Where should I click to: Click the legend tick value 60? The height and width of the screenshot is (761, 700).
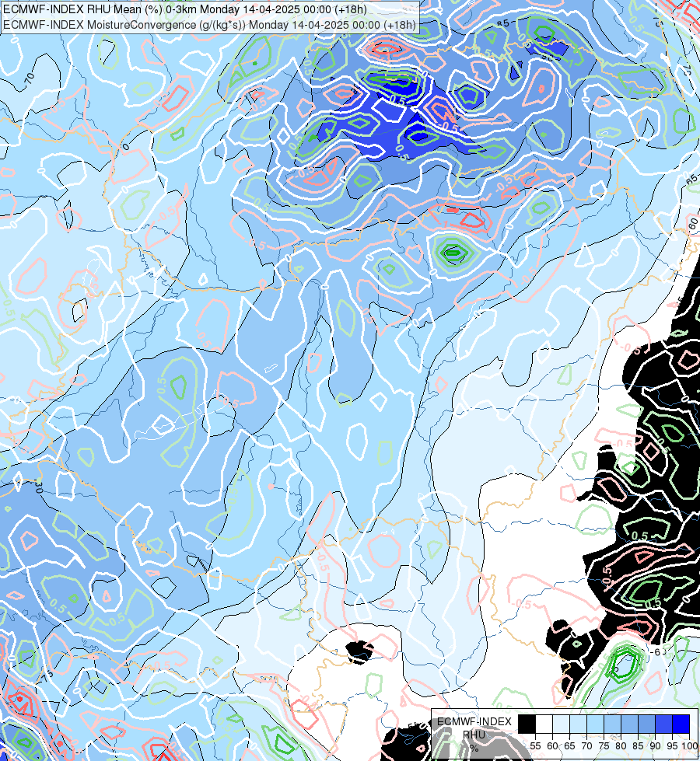click(x=552, y=746)
